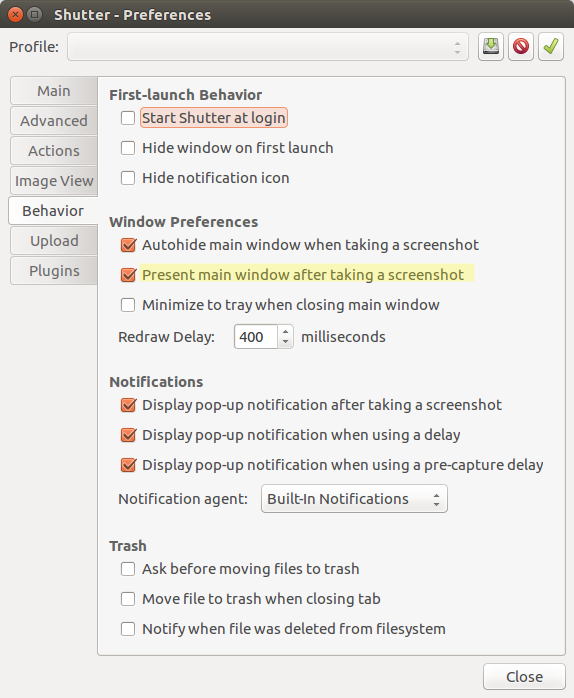Enable Ask before moving files to trash
The height and width of the screenshot is (698, 574).
(128, 569)
